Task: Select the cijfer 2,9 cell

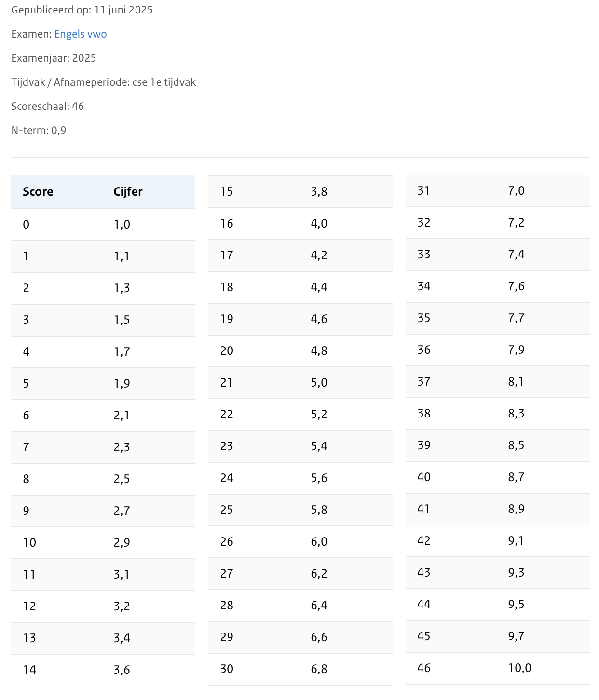Action: point(122,543)
